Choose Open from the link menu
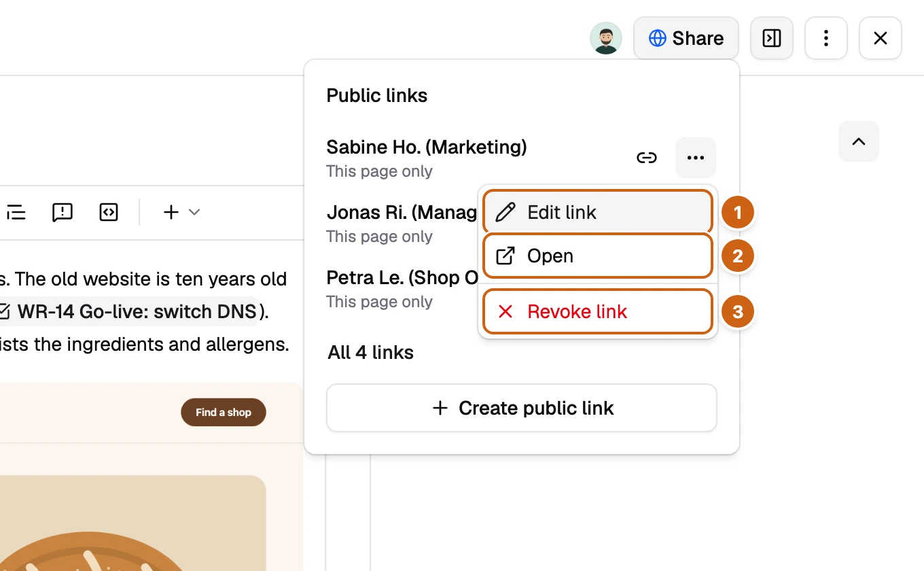Image resolution: width=924 pixels, height=571 pixels. pos(598,256)
